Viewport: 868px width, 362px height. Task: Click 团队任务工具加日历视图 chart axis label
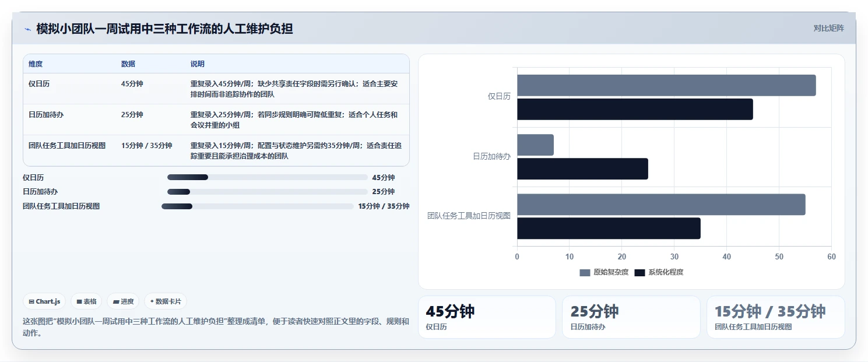tap(469, 216)
